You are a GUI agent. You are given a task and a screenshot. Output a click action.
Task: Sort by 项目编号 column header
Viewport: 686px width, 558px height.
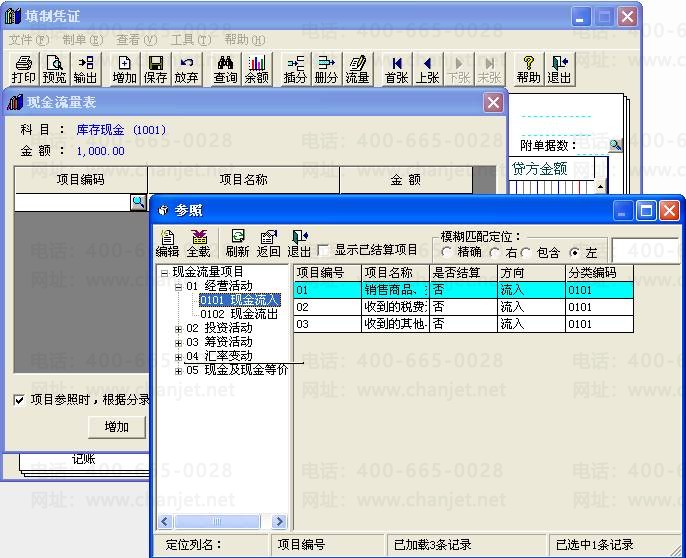(327, 273)
